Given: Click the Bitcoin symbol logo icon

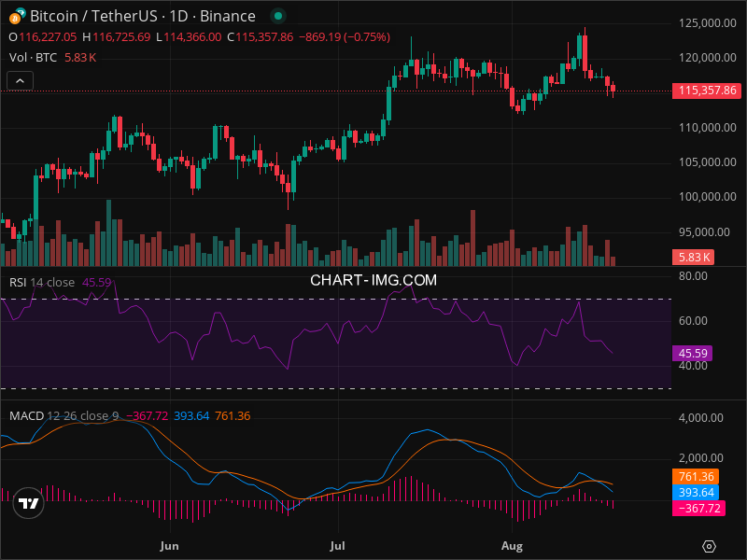Looking at the screenshot, I should click(x=17, y=16).
